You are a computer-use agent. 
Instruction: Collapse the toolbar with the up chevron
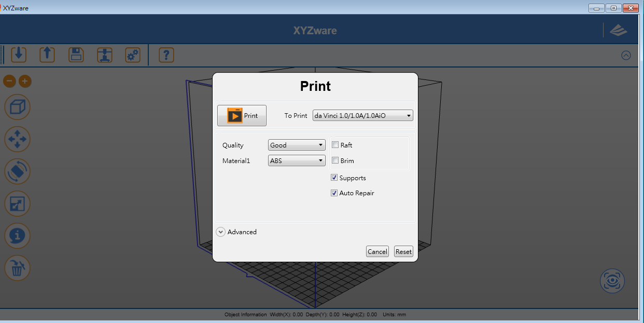pyautogui.click(x=626, y=55)
